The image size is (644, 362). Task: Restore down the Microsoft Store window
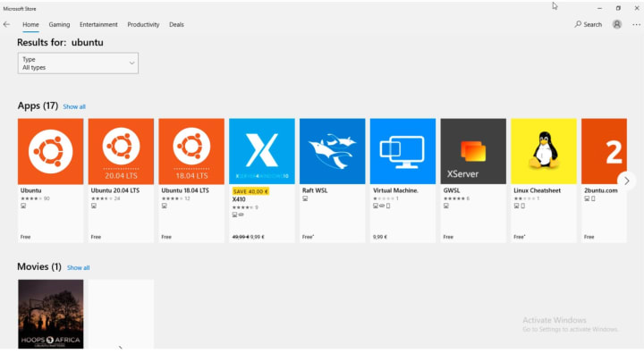tap(618, 8)
